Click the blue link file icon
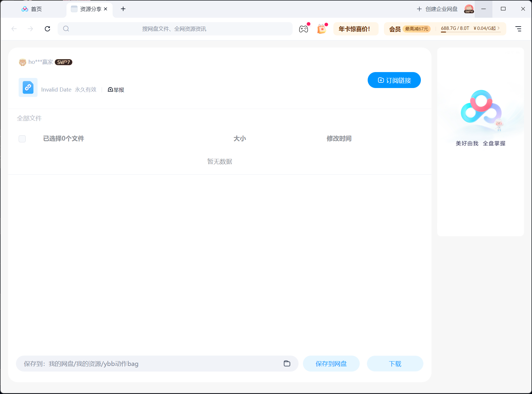Viewport: 532px width, 394px height. tap(28, 87)
